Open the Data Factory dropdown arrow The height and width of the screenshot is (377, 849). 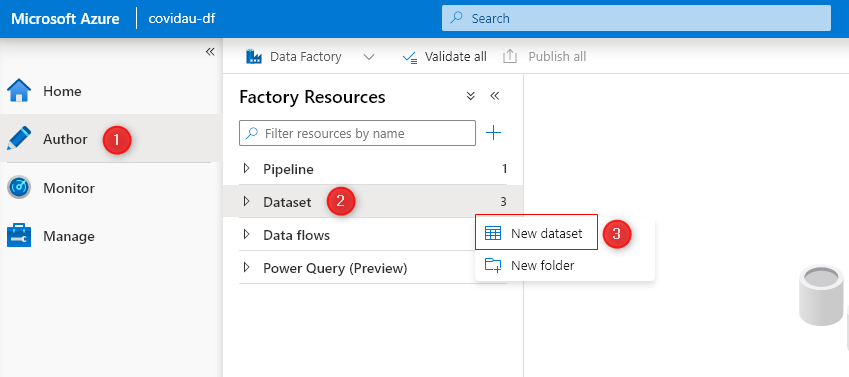(369, 57)
